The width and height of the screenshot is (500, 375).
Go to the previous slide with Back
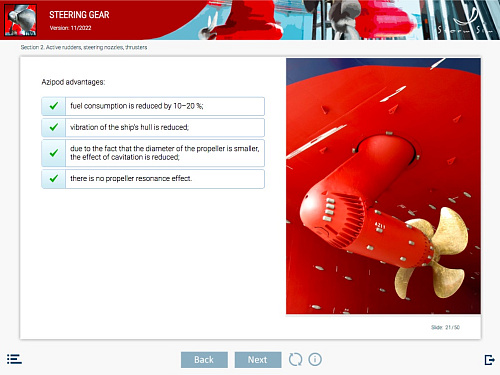click(x=204, y=360)
